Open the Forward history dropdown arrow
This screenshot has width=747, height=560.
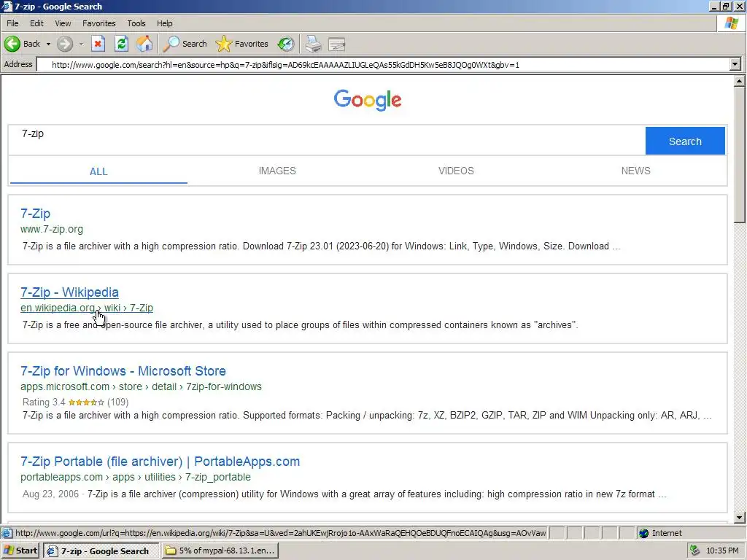tap(81, 44)
